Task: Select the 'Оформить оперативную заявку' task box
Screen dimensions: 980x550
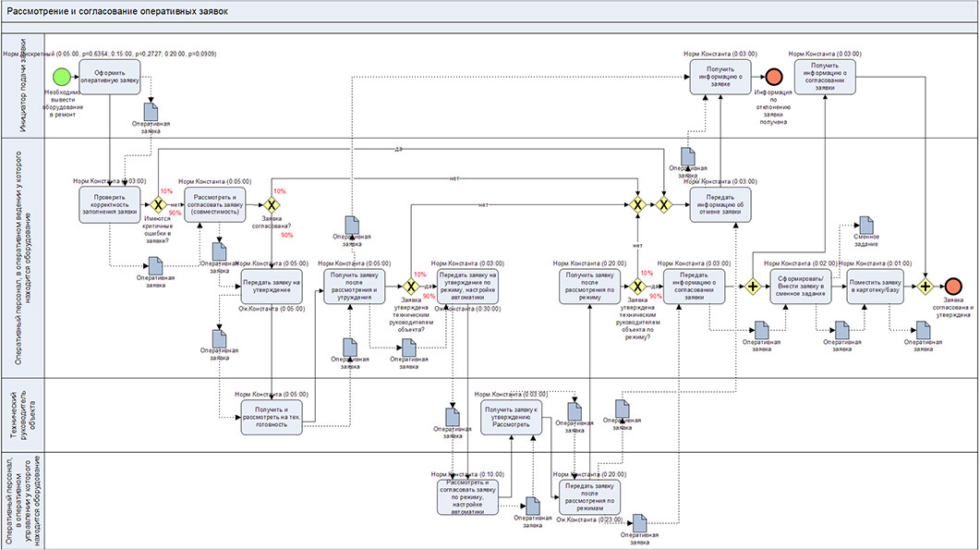Action: point(110,77)
